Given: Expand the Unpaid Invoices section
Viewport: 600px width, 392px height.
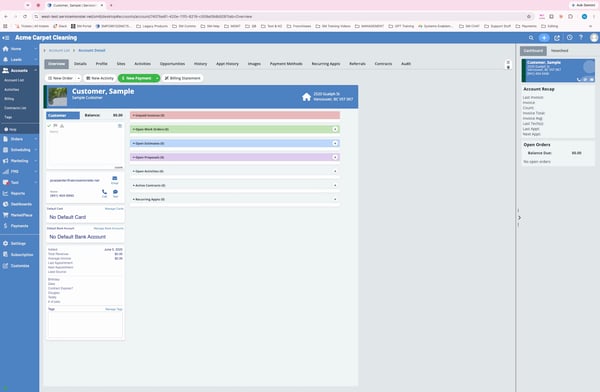Looking at the screenshot, I should 235,115.
